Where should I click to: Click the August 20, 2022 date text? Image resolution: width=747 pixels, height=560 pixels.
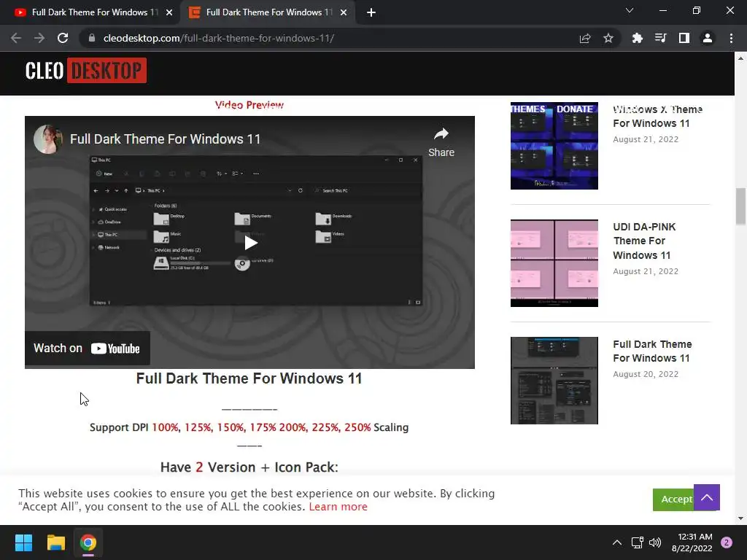[x=646, y=374]
